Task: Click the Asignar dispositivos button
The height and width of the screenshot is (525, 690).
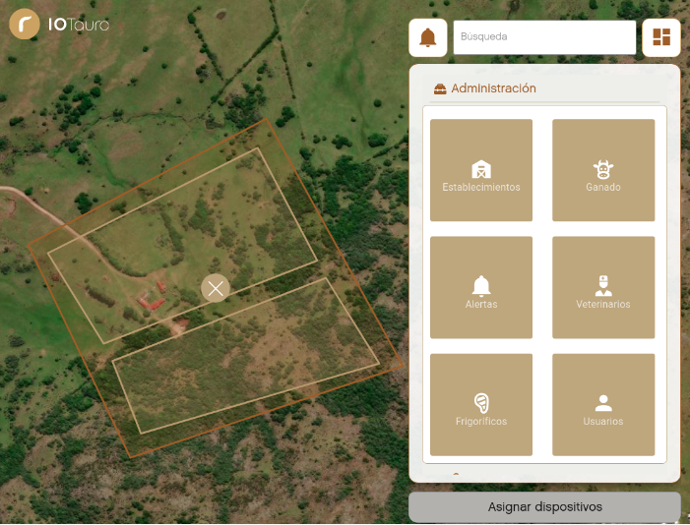Action: tap(544, 507)
